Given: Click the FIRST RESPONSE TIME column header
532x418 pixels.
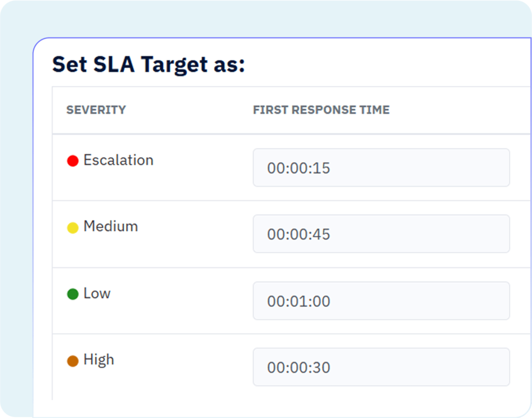Looking at the screenshot, I should click(321, 110).
